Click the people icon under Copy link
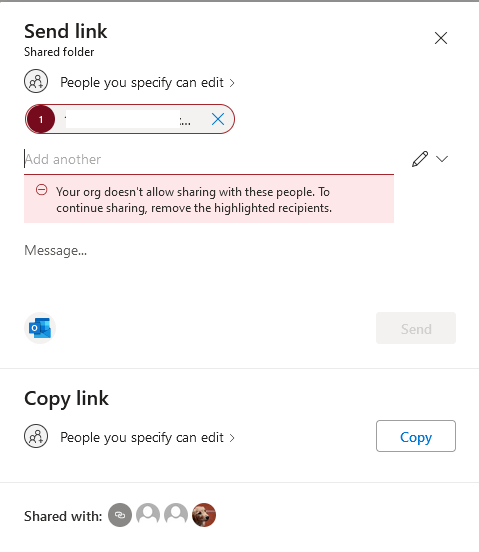Screen dimensions: 479x552 pos(36,436)
